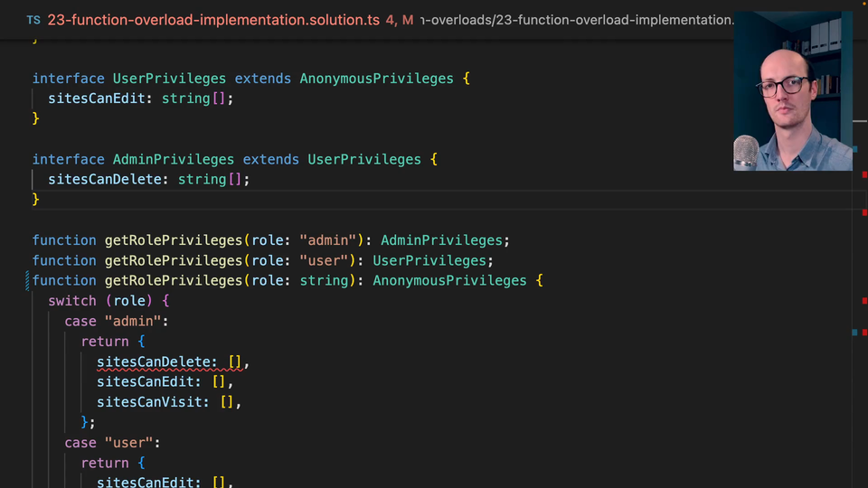Click the AdminPrivileges return type in first overload
The height and width of the screenshot is (488, 868).
(x=440, y=240)
